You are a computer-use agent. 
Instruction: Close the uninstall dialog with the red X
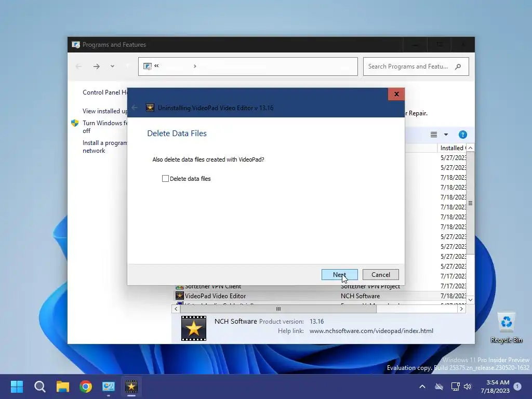point(396,95)
